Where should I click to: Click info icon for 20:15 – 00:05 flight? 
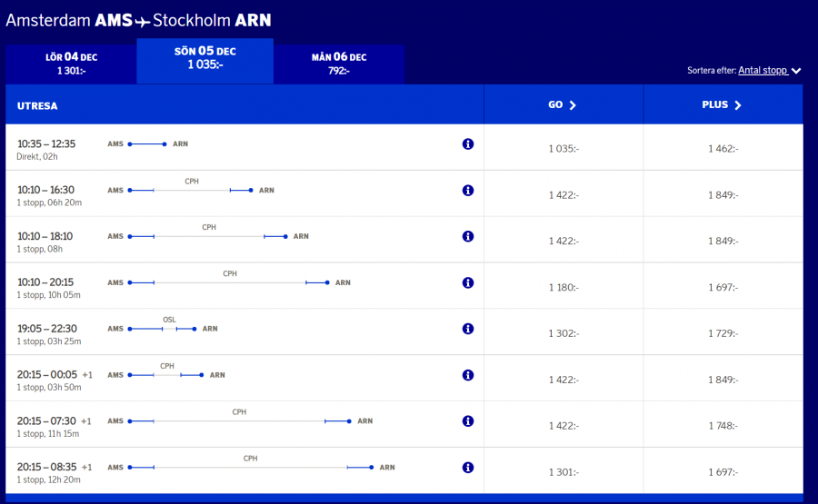(468, 375)
